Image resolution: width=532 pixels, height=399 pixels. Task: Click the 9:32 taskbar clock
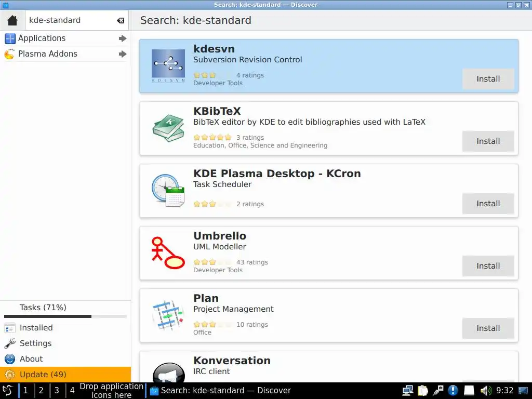tap(505, 391)
